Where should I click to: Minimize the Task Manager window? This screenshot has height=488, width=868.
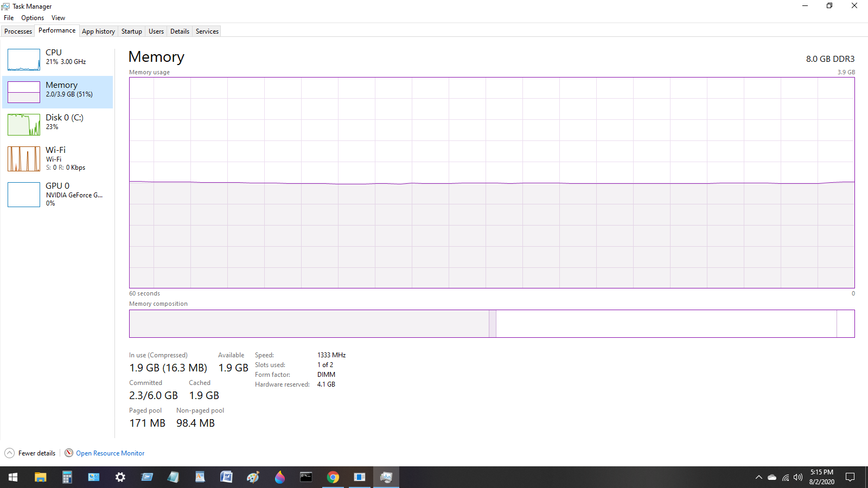point(805,6)
